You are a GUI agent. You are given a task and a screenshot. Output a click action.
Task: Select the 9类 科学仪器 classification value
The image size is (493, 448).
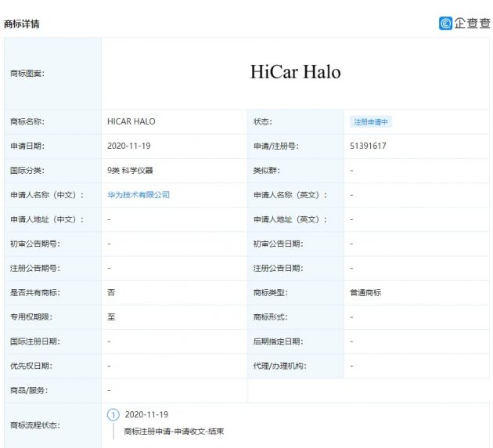coord(130,171)
